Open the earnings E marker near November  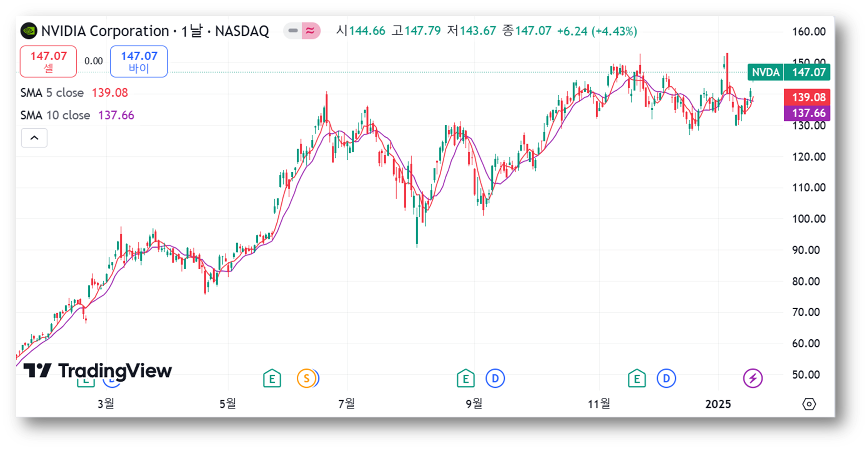click(x=636, y=379)
